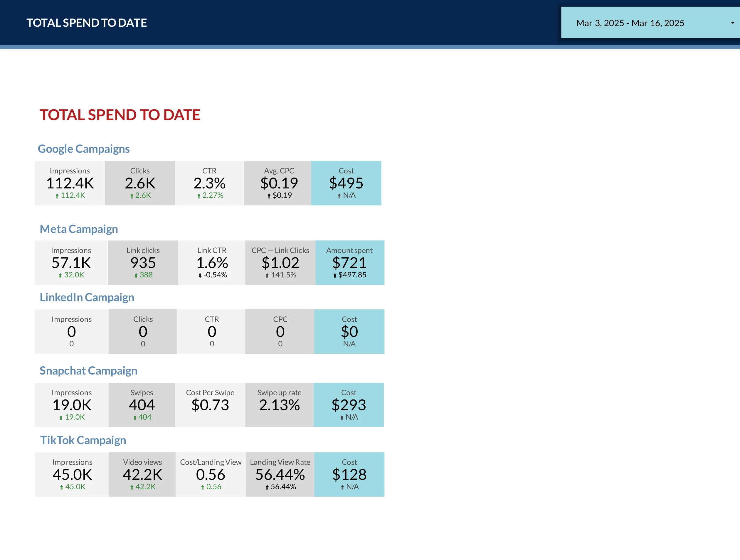Click the arrow next to TikTok Landing View Rate 56.44%
The height and width of the screenshot is (560, 740).
267,488
